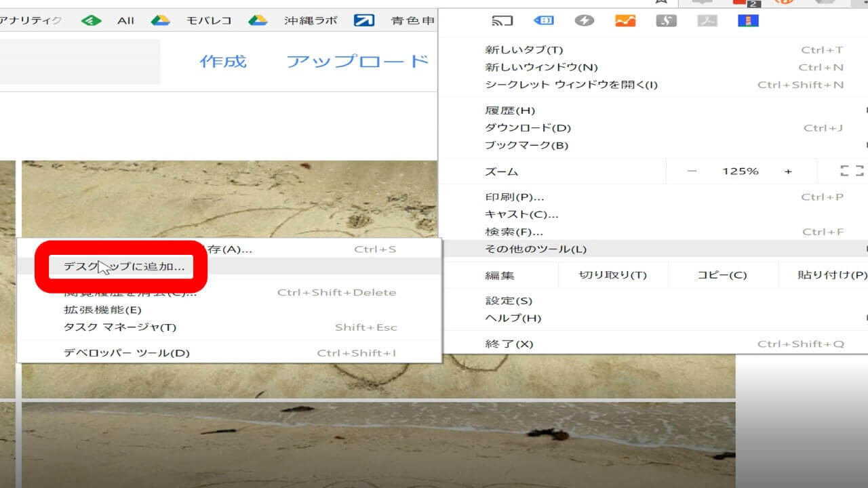Open デベロッパー ツール(D) menu item
The image size is (868, 488).
pyautogui.click(x=127, y=352)
